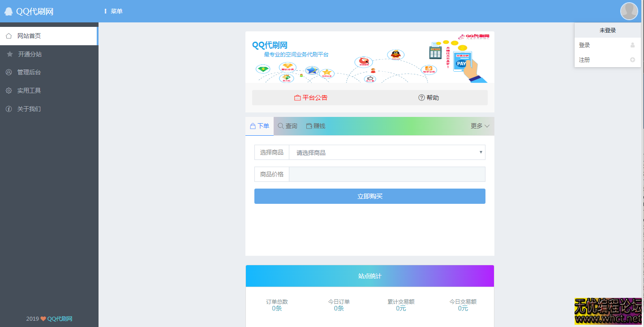Open the 请选择商品 product dropdown
Image resolution: width=644 pixels, height=327 pixels.
(386, 152)
